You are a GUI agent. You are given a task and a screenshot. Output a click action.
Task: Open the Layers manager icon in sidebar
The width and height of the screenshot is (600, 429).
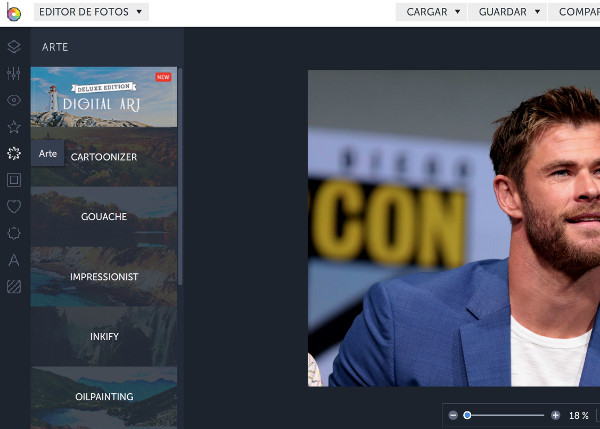[x=14, y=46]
